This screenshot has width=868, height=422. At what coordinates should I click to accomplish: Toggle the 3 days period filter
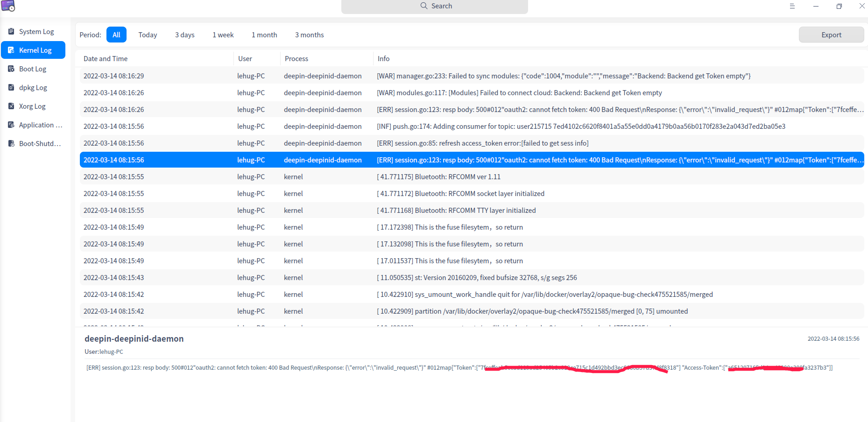click(184, 35)
